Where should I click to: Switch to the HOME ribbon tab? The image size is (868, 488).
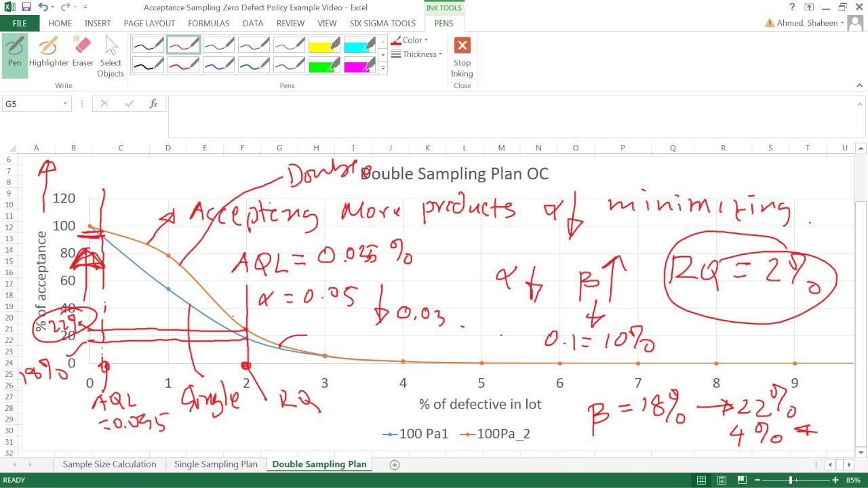[x=60, y=23]
